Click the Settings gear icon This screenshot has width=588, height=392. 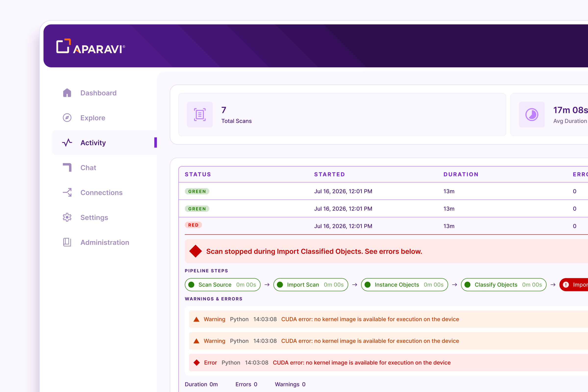tap(67, 217)
